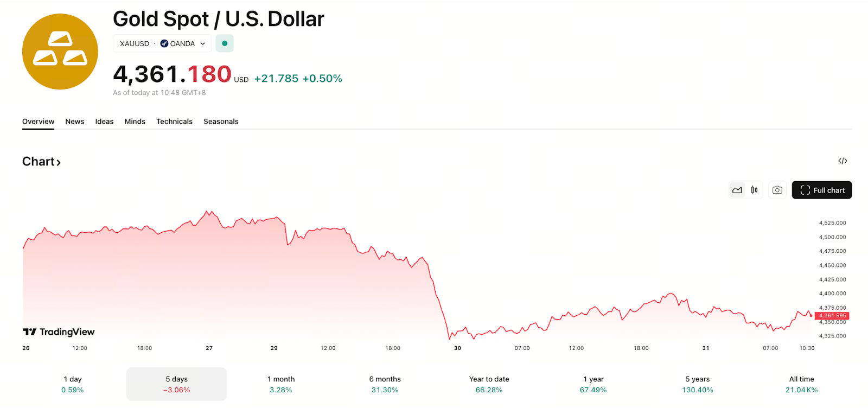Select the 1 month time range
The width and height of the screenshot is (868, 408).
pyautogui.click(x=281, y=384)
